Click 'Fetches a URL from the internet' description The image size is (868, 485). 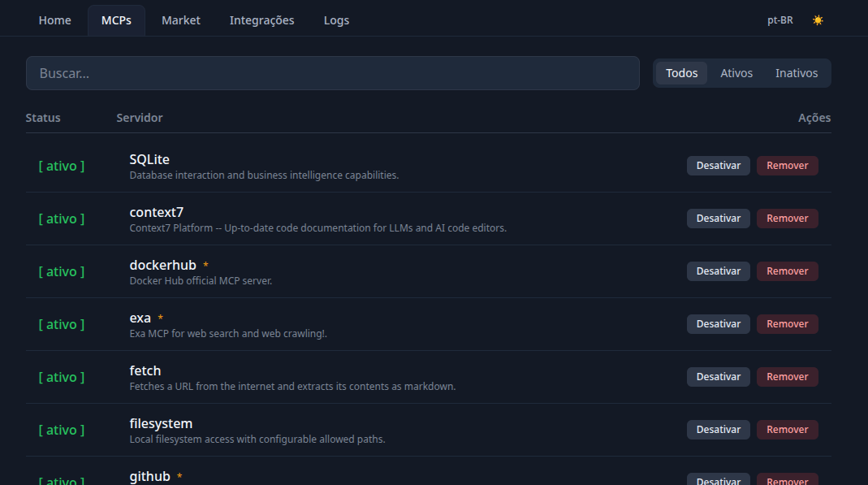(293, 387)
